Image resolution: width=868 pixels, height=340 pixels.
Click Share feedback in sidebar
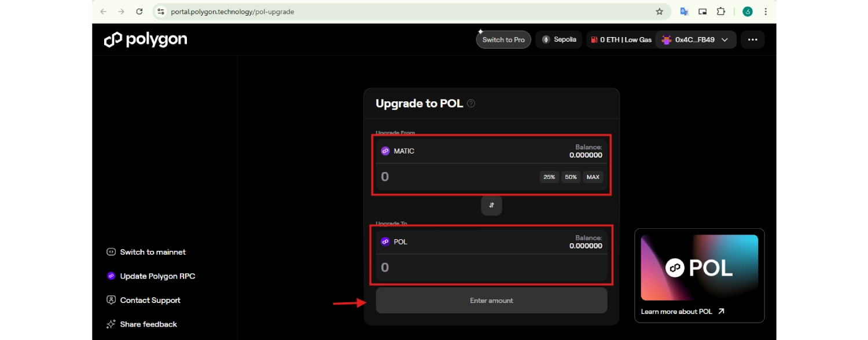click(142, 324)
